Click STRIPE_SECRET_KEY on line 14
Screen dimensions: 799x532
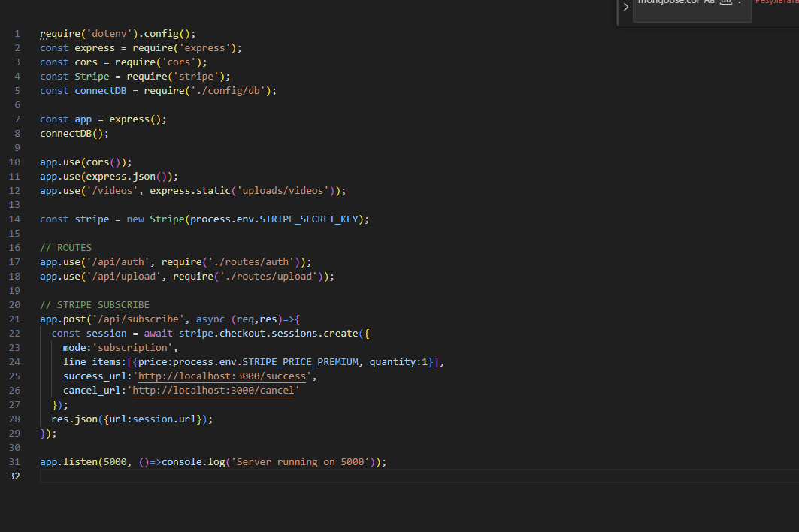point(309,219)
